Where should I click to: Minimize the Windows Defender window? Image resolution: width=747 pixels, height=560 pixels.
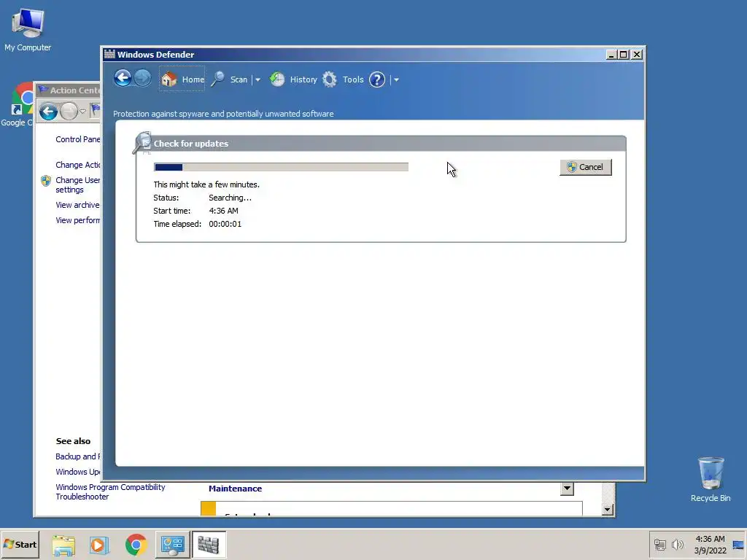coord(612,55)
